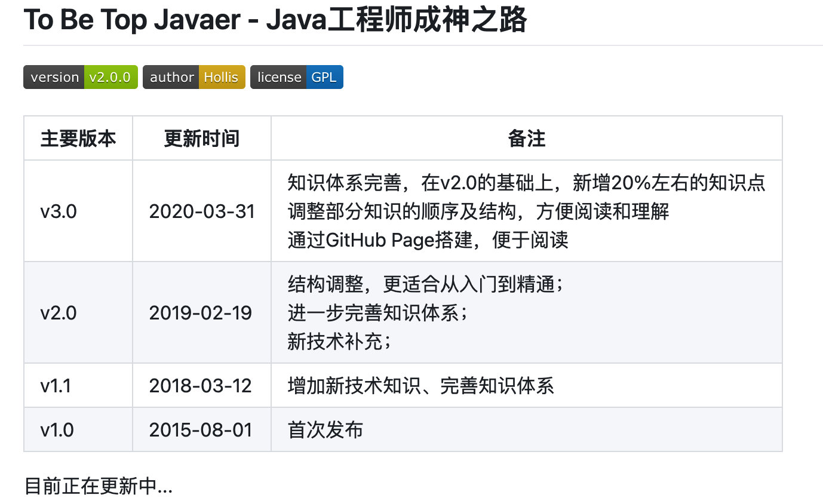823x504 pixels.
Task: Click the dark 'version' label on the badge
Action: 54,77
